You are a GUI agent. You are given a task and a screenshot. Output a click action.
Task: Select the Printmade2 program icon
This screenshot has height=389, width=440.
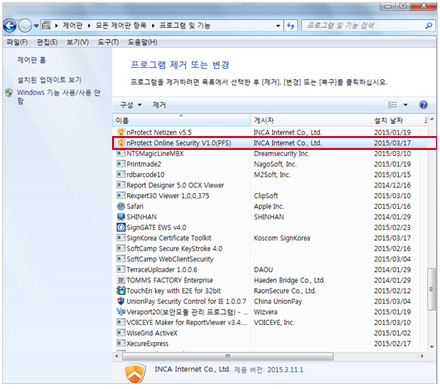click(x=121, y=164)
